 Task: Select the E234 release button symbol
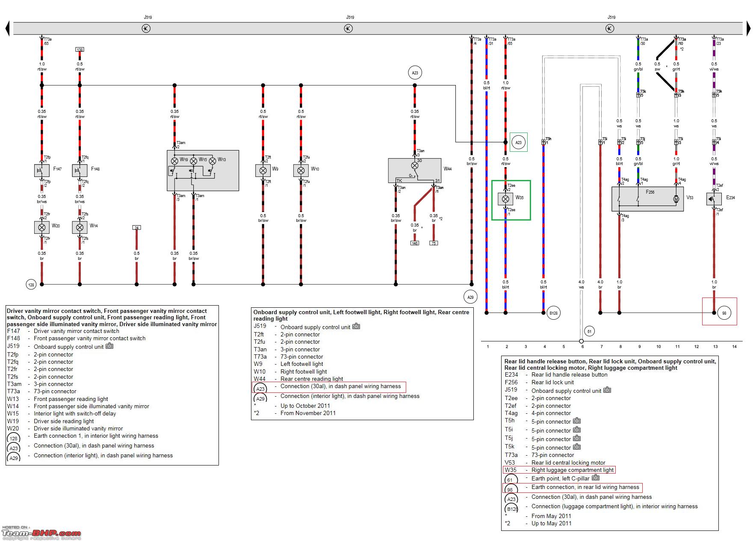(x=714, y=199)
